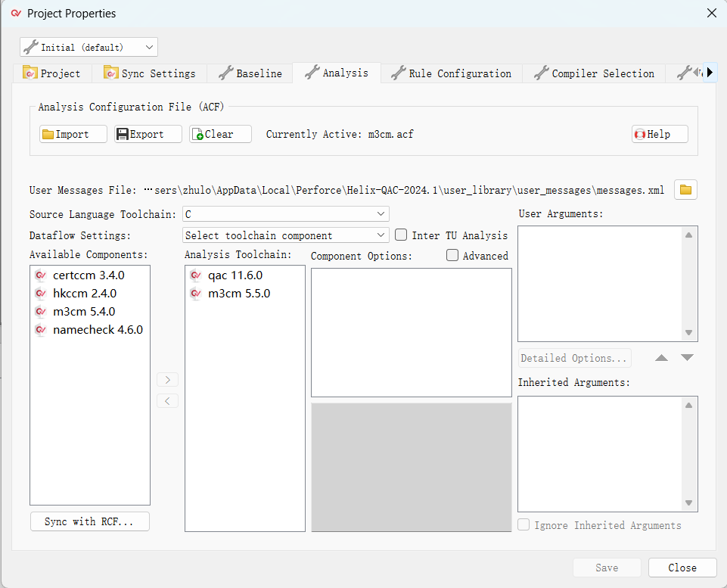Open the Compiler Selection tab
Image resolution: width=727 pixels, height=588 pixels.
tap(594, 73)
